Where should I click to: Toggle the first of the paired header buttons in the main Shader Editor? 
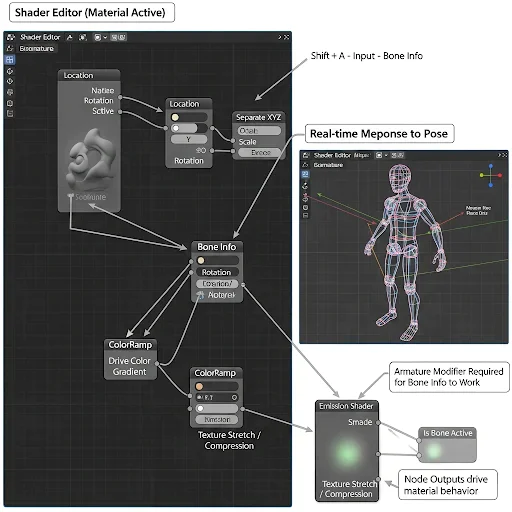(x=114, y=37)
